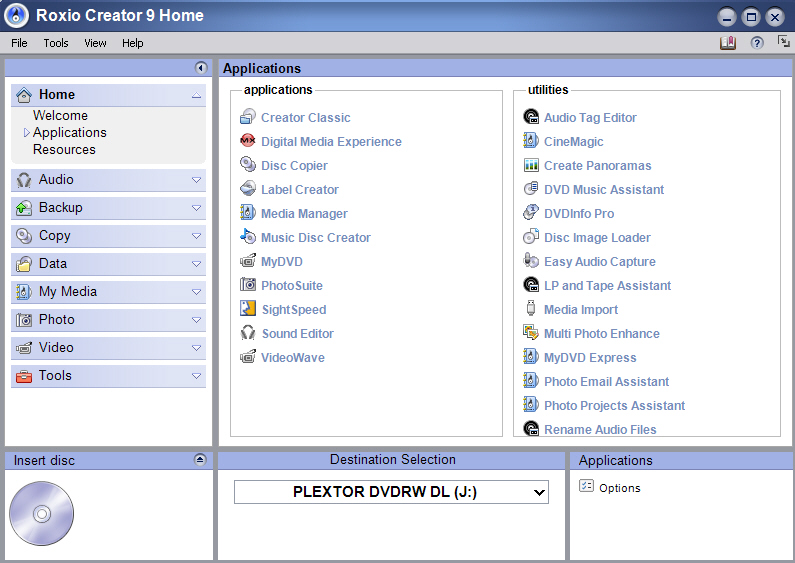Click the Disc Image Loader icon

pos(531,236)
